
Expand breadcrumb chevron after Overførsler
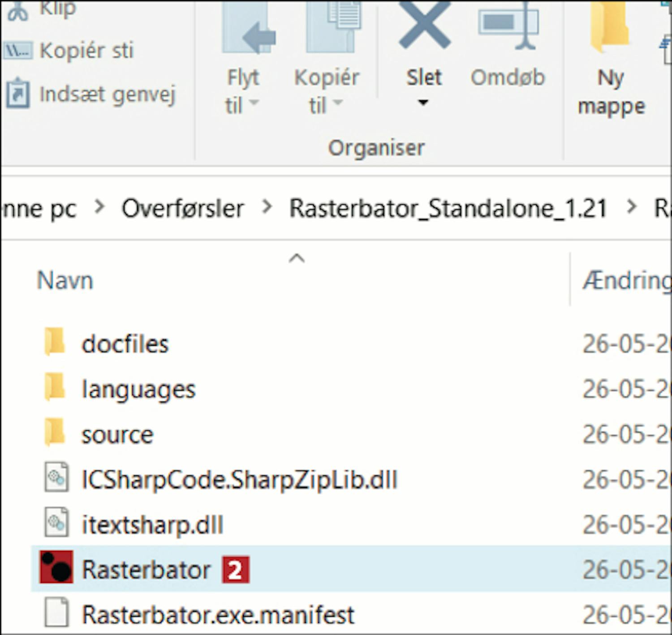pyautogui.click(x=267, y=207)
